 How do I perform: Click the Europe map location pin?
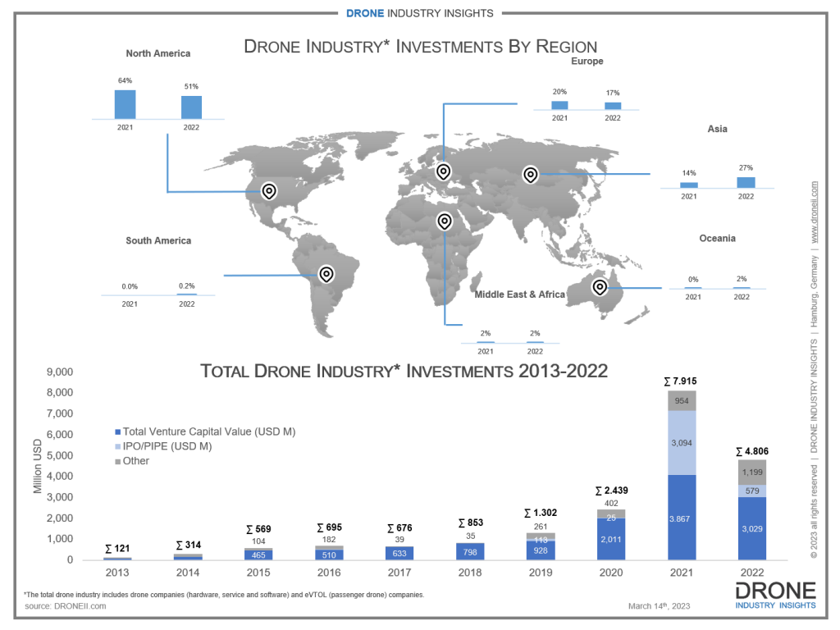pyautogui.click(x=443, y=172)
